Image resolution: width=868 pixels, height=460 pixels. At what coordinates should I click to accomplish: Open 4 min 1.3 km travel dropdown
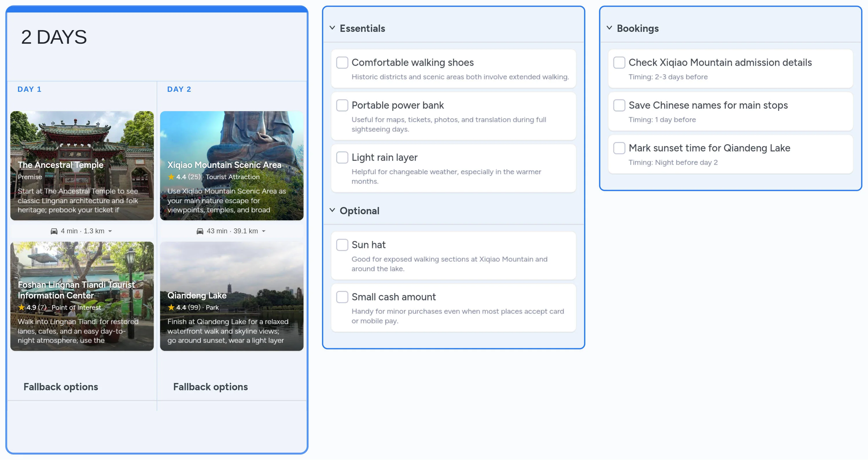(110, 231)
